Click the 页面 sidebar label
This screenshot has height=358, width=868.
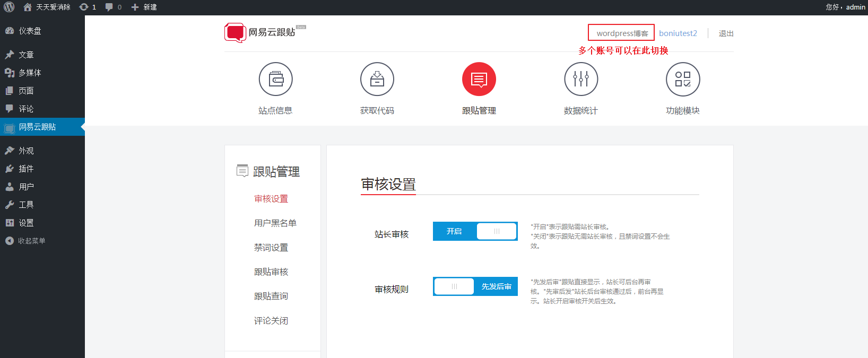point(27,91)
